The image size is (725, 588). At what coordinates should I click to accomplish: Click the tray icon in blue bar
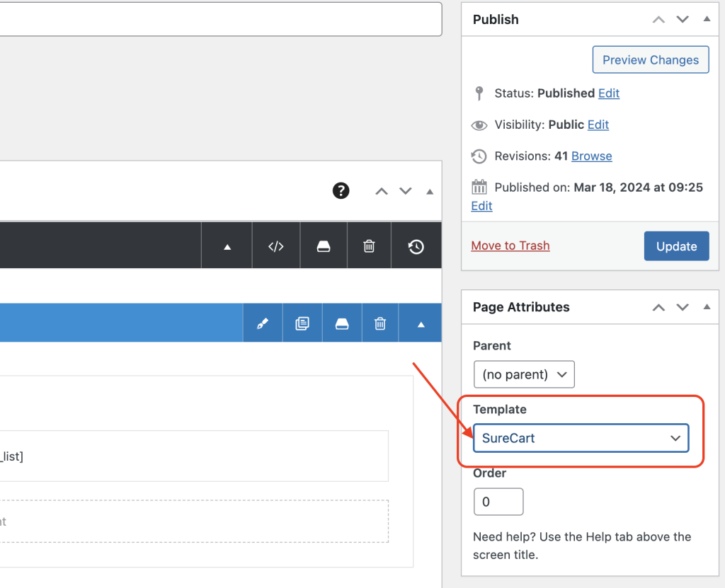[x=342, y=324]
